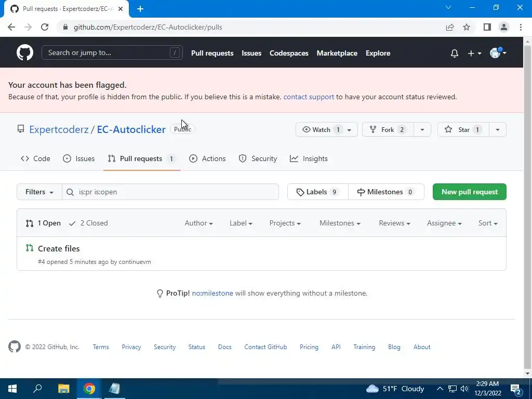Click the Chrome back arrow
The height and width of the screenshot is (399, 532).
(x=11, y=27)
